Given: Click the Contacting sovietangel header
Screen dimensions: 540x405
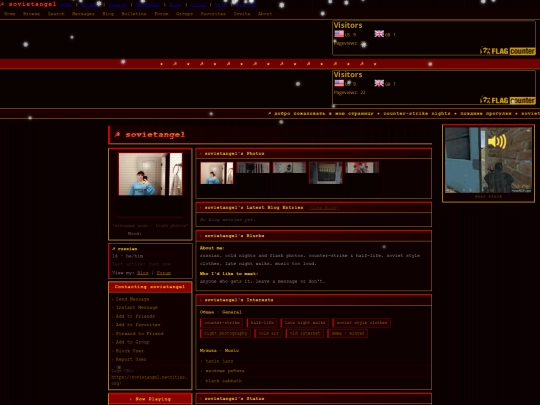Looking at the screenshot, I should 150,287.
